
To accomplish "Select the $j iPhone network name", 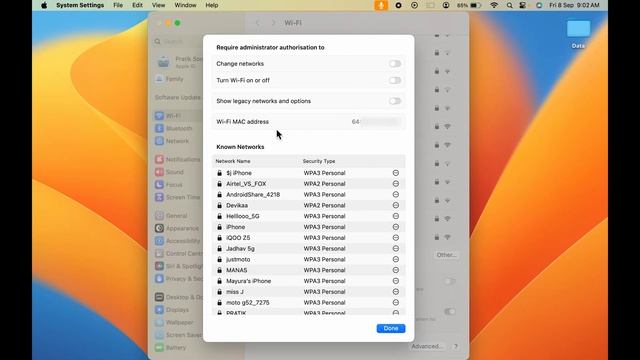I will pos(239,173).
